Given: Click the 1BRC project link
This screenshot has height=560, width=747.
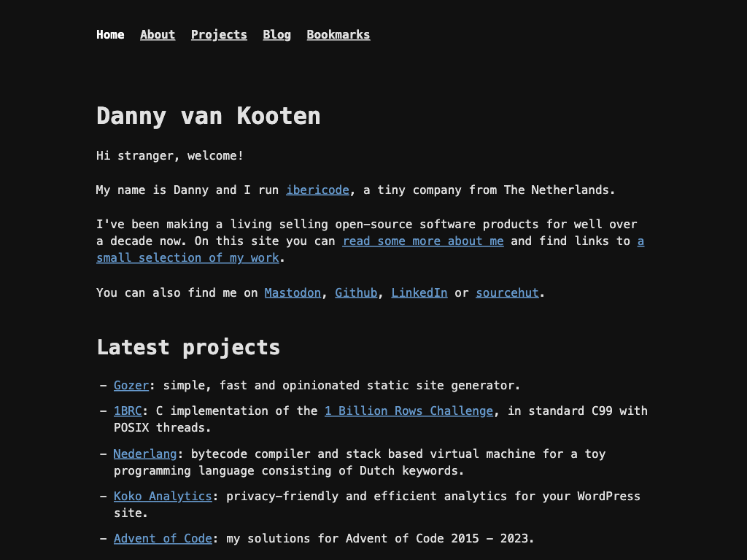Looking at the screenshot, I should pyautogui.click(x=128, y=411).
